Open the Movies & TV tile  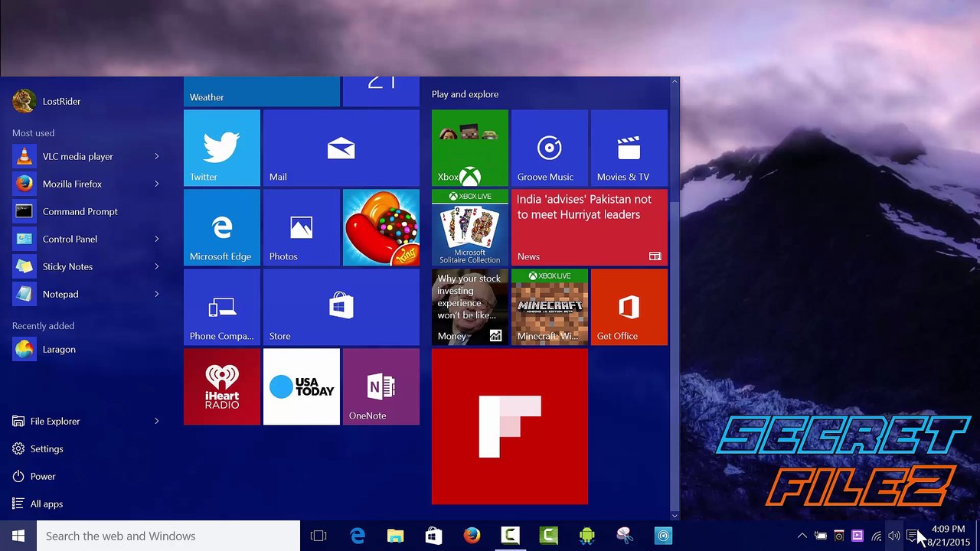point(629,148)
